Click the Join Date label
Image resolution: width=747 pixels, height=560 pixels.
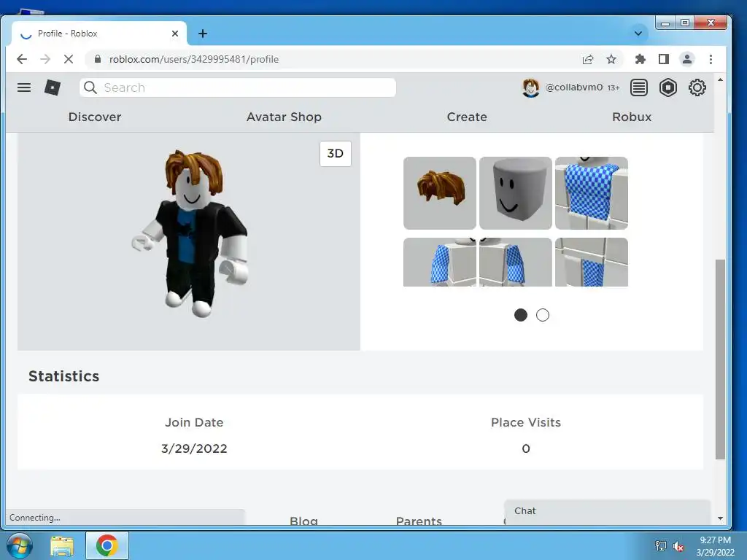pyautogui.click(x=194, y=422)
